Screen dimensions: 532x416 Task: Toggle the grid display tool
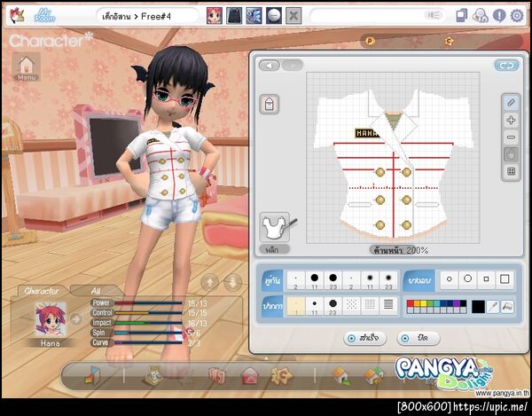(511, 171)
